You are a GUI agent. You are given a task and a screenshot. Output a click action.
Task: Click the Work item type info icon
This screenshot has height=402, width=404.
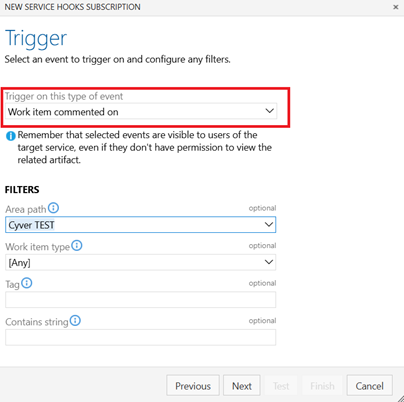77,246
